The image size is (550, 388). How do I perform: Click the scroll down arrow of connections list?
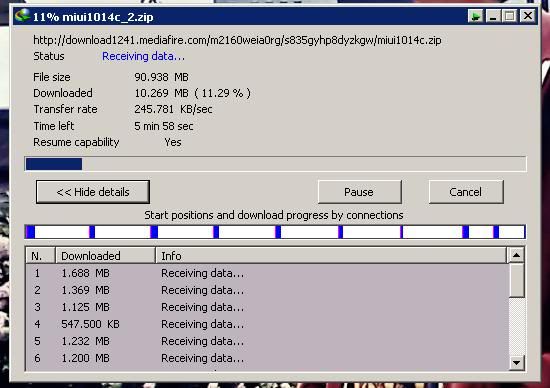(516, 362)
